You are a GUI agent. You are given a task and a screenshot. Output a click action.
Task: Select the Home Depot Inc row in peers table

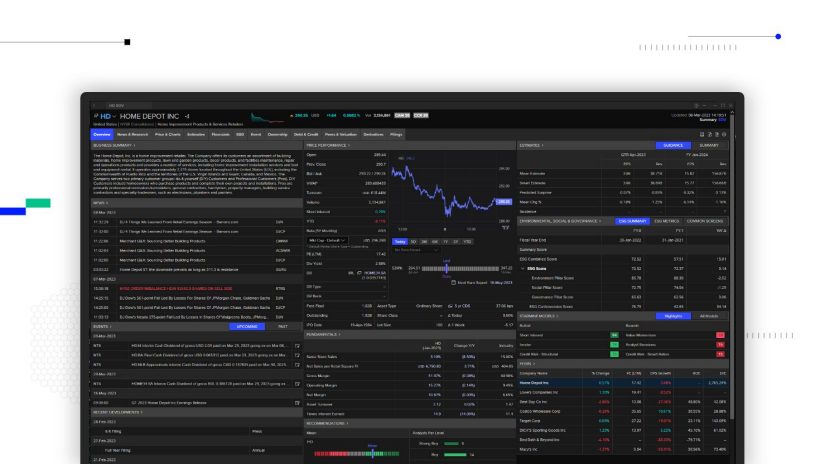point(623,383)
